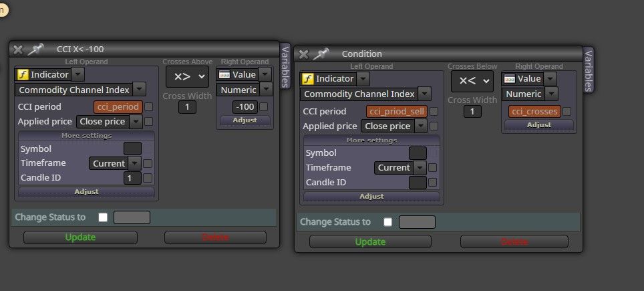The height and width of the screenshot is (291, 644).
Task: Click Cross Width field in Condition panel
Action: (x=472, y=112)
